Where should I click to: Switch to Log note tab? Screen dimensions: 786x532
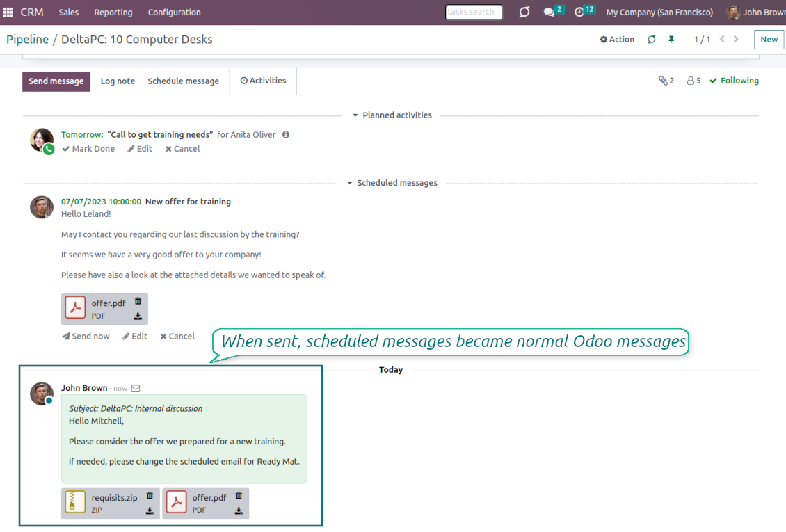(118, 81)
